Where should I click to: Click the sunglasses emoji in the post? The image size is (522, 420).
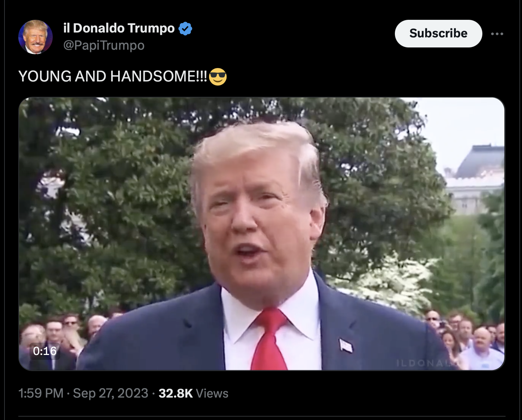[218, 77]
